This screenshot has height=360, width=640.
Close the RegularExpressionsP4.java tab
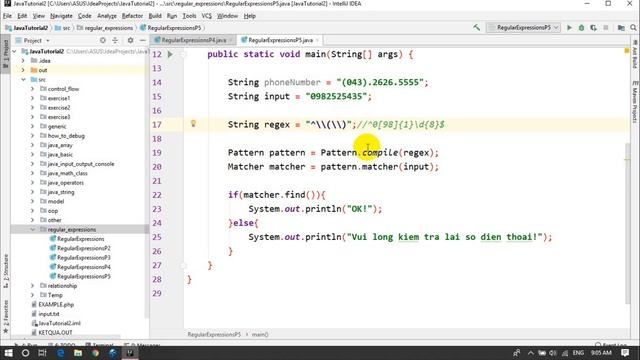[231, 40]
